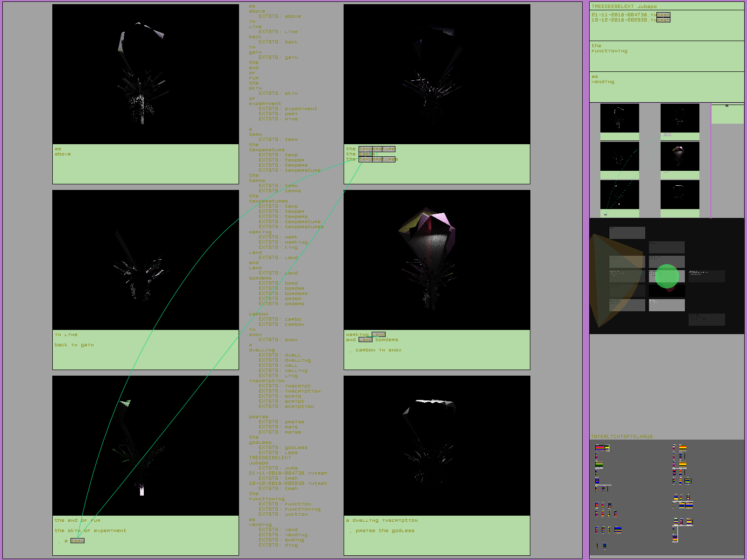Screen dimensions: 747x560
Task: Click the render captioned 'as above'
Action: pos(145,74)
